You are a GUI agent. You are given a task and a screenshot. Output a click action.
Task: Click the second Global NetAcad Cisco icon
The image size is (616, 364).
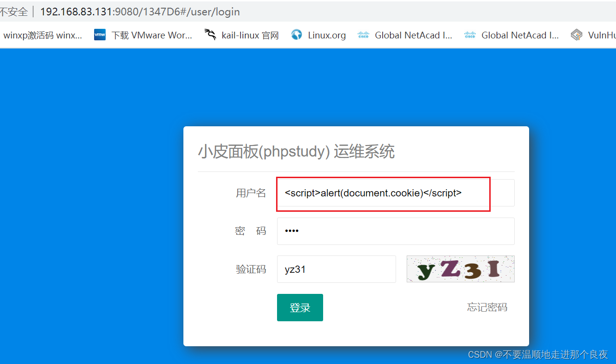click(x=470, y=35)
